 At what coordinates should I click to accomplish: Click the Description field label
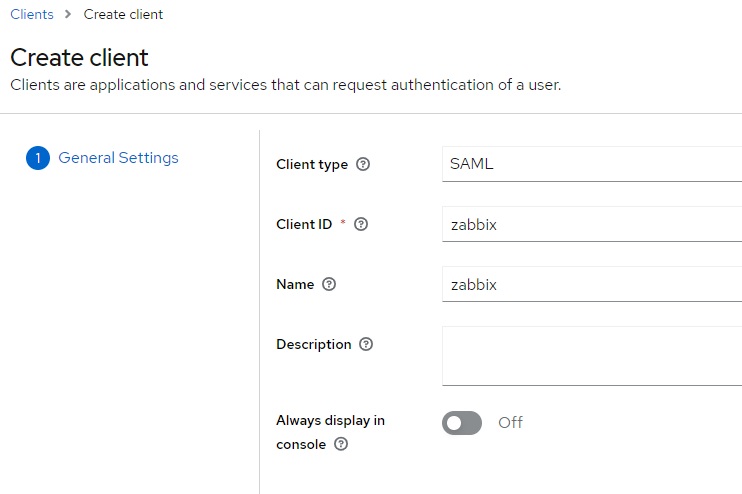313,344
